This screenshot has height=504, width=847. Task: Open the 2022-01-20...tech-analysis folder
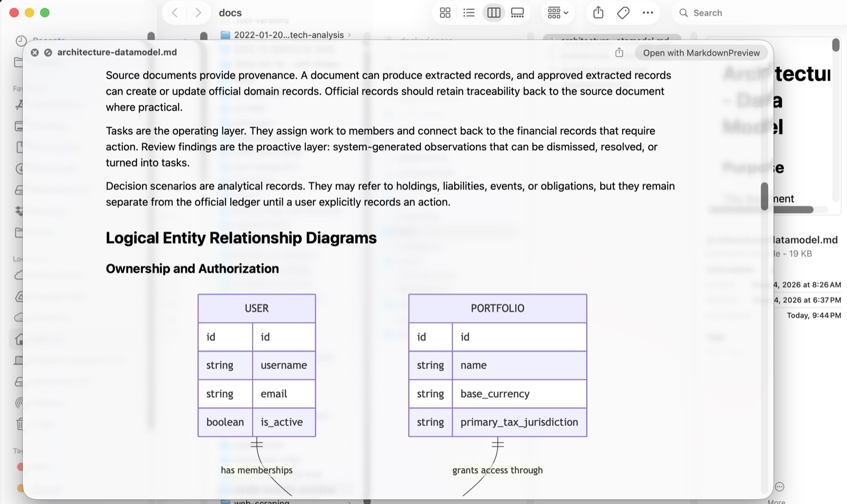pyautogui.click(x=289, y=35)
